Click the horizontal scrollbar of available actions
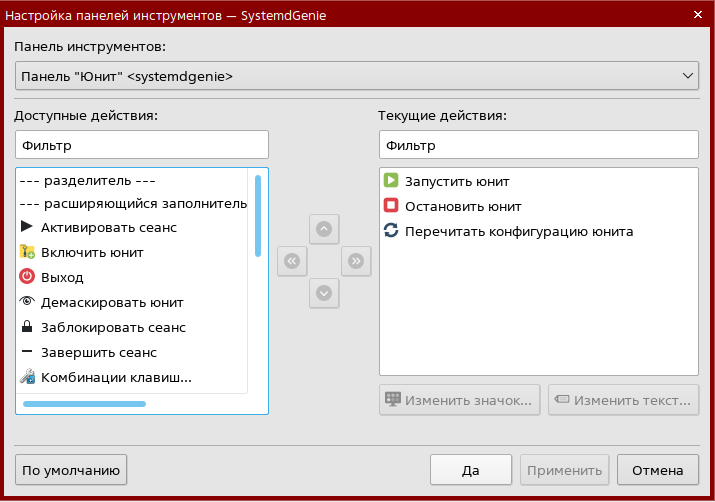The image size is (715, 502). (x=84, y=404)
